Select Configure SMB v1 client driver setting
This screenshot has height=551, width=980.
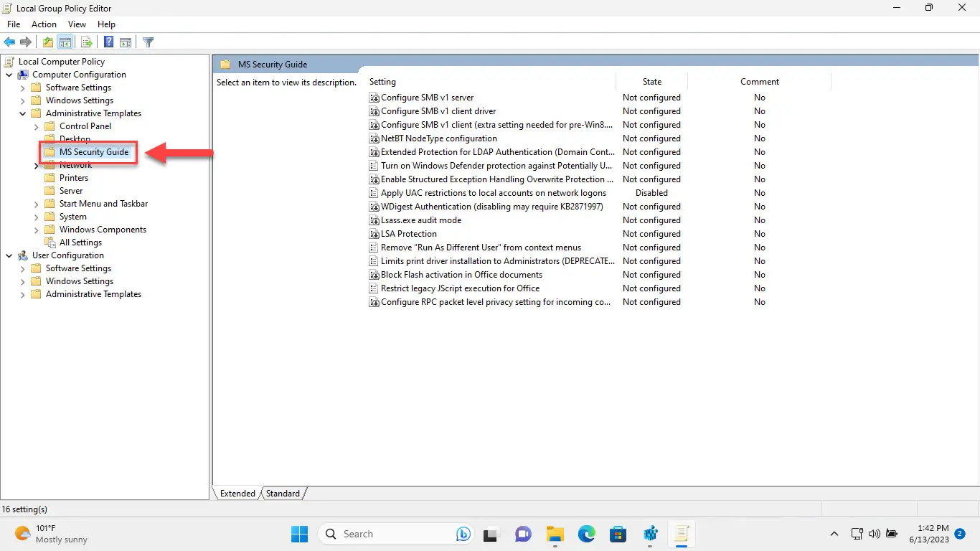pos(438,111)
